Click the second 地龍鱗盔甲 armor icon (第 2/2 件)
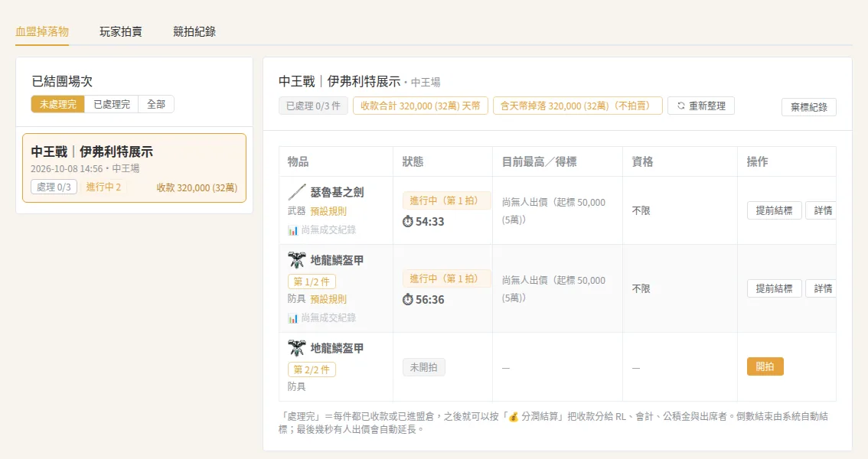 pyautogui.click(x=297, y=348)
